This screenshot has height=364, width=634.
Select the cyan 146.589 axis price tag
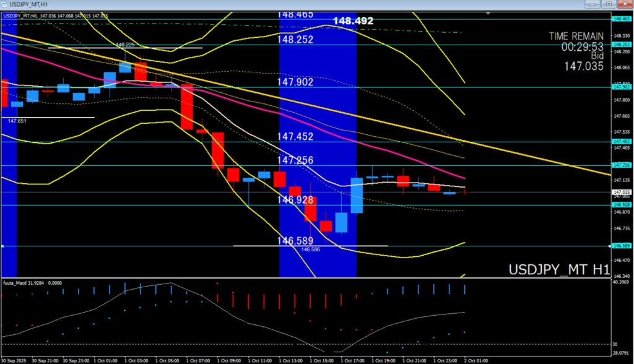pyautogui.click(x=621, y=246)
